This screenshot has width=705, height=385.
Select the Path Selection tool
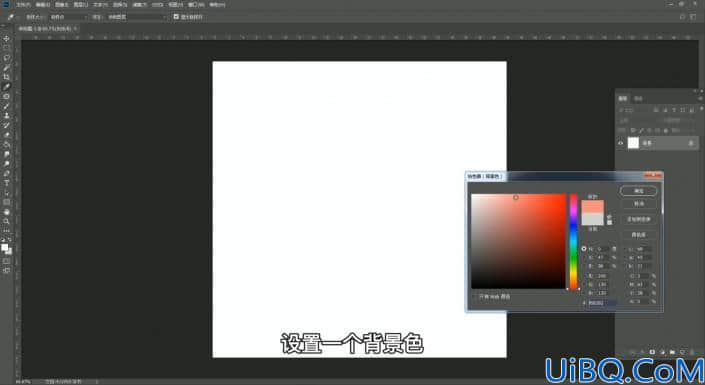tap(6, 193)
